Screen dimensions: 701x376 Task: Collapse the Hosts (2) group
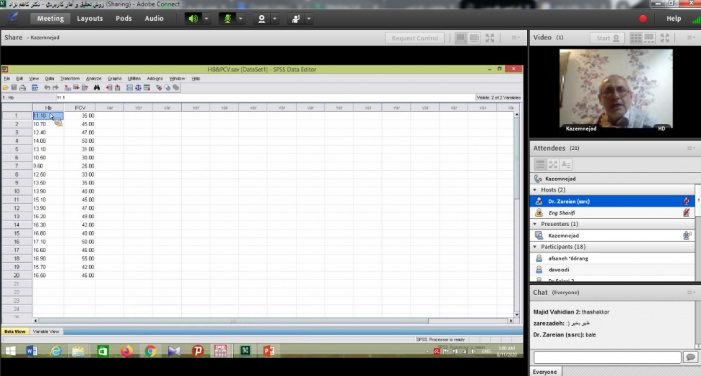(x=535, y=190)
